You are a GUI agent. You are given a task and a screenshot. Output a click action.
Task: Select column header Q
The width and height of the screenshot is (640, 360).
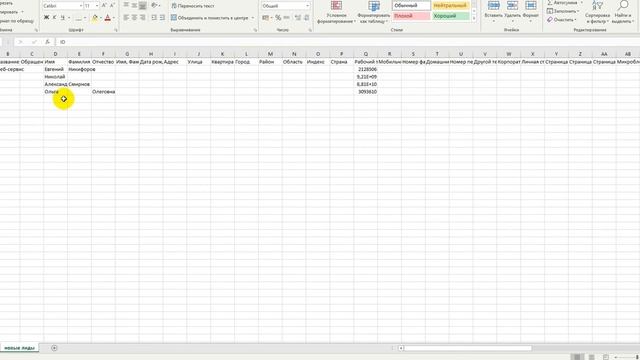(365, 54)
